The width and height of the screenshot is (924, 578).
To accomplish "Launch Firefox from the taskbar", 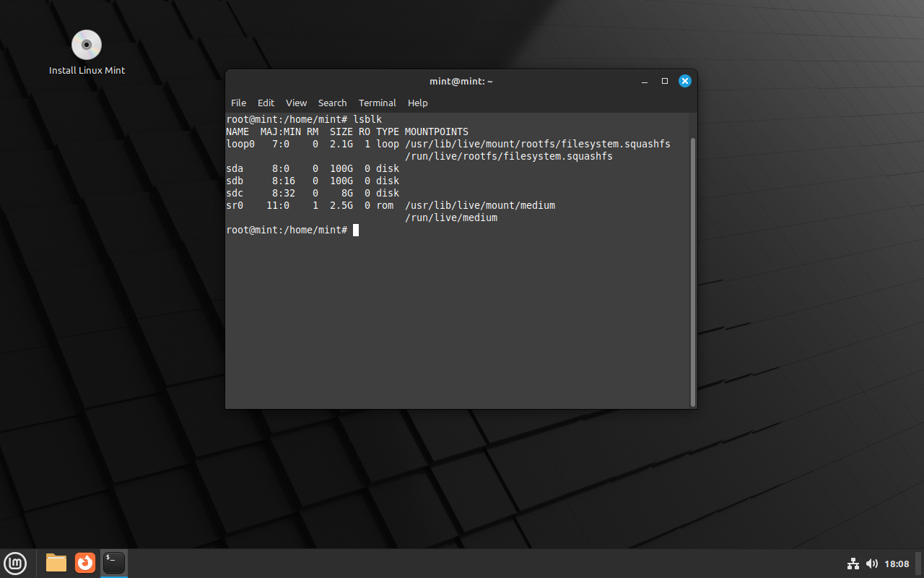I will (84, 563).
